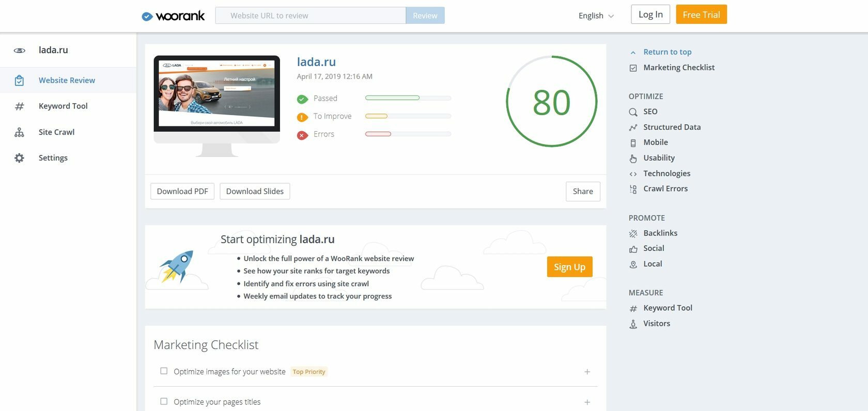868x411 pixels.
Task: Jump to the Local section
Action: tap(653, 264)
